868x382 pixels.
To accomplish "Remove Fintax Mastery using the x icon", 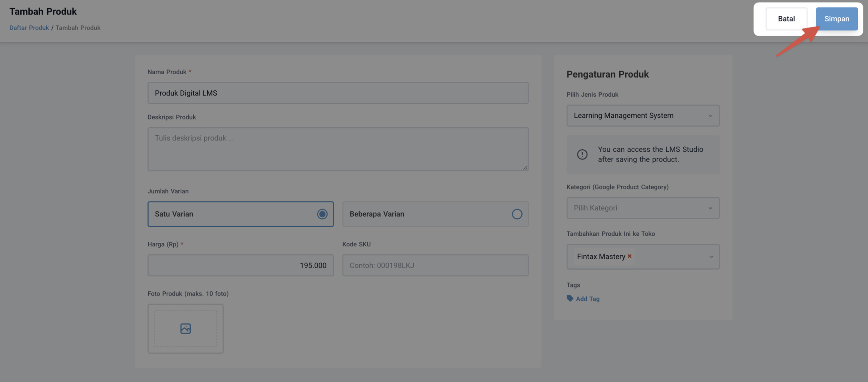I will pyautogui.click(x=630, y=256).
